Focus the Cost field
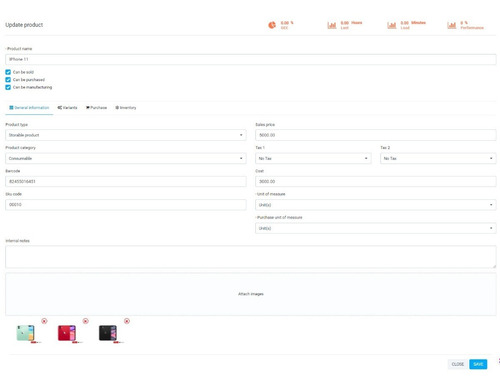500x388 pixels. [376, 181]
